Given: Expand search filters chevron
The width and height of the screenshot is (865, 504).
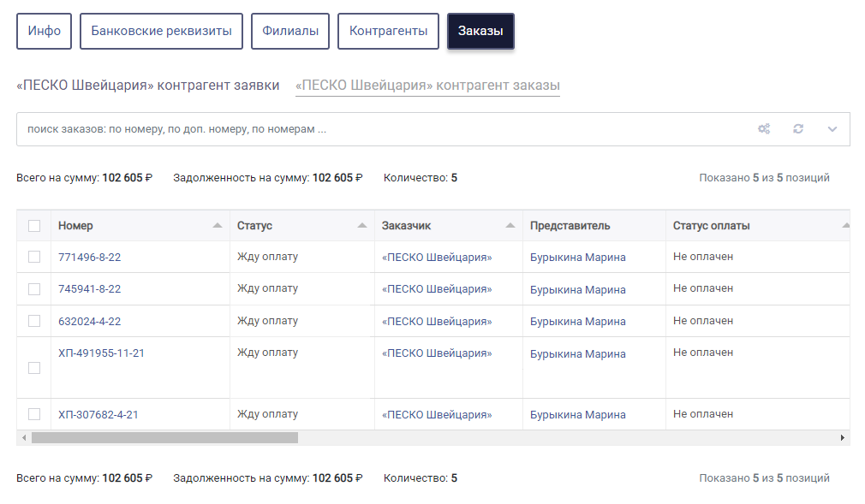Looking at the screenshot, I should coord(832,129).
